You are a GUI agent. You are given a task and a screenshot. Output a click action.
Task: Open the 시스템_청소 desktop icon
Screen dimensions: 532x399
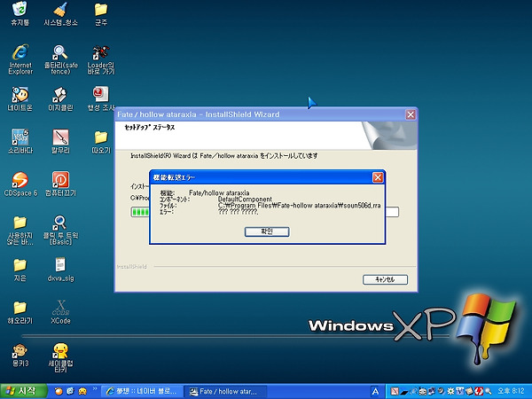60,12
